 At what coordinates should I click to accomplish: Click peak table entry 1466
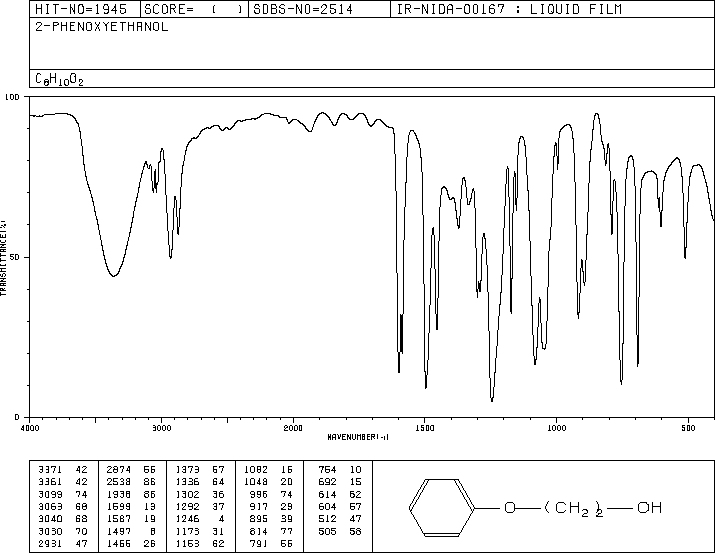119,543
